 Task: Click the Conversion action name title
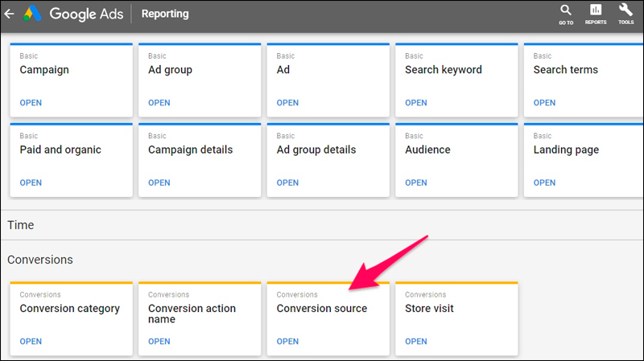coord(192,314)
